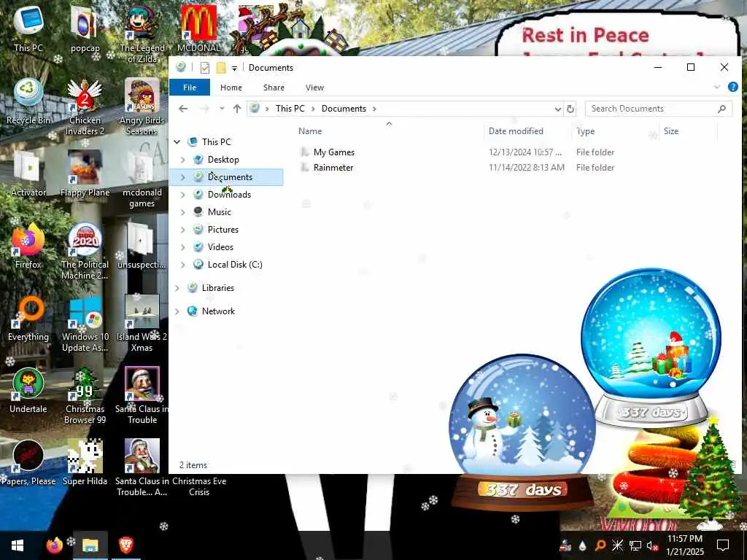Expand the Downloads tree node
The image size is (747, 560).
point(182,194)
